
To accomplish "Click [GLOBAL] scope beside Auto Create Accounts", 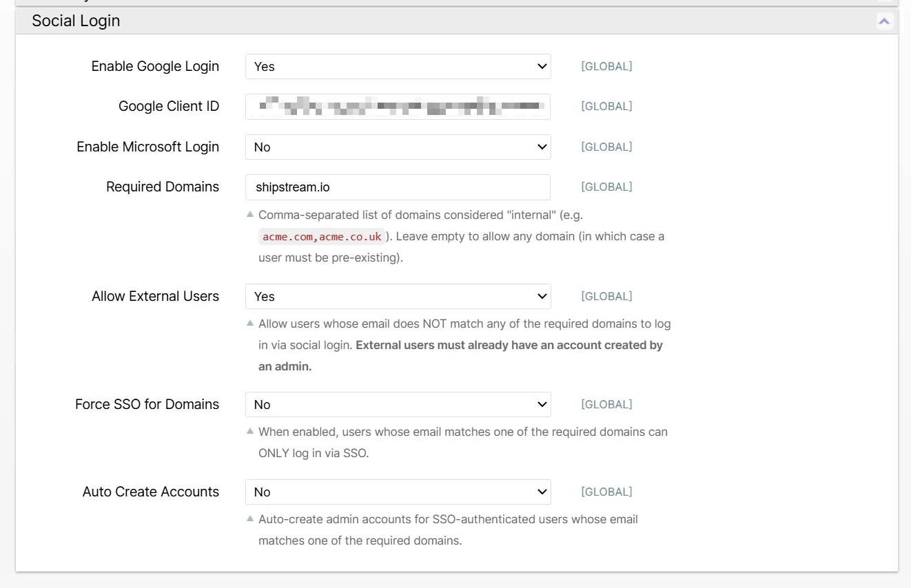I will point(606,492).
